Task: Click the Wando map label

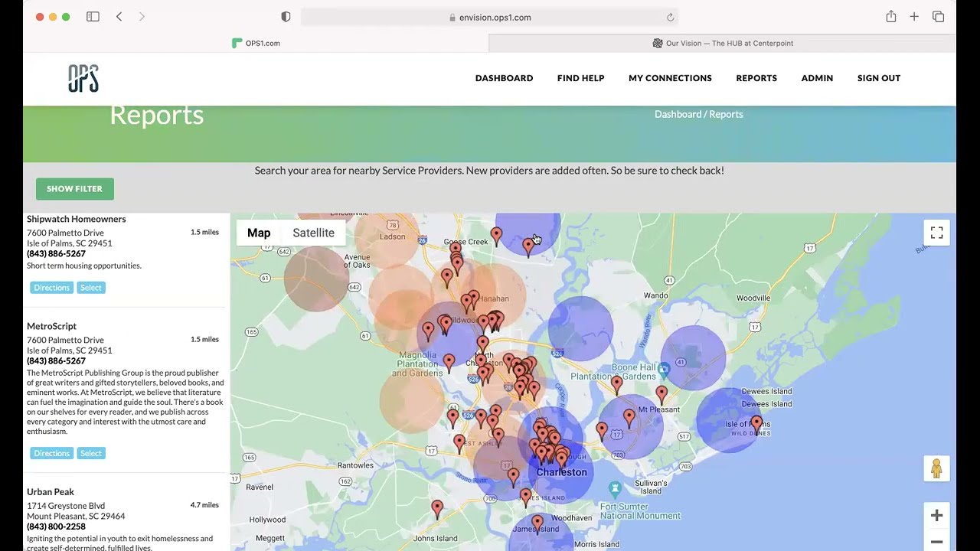Action: pyautogui.click(x=655, y=295)
